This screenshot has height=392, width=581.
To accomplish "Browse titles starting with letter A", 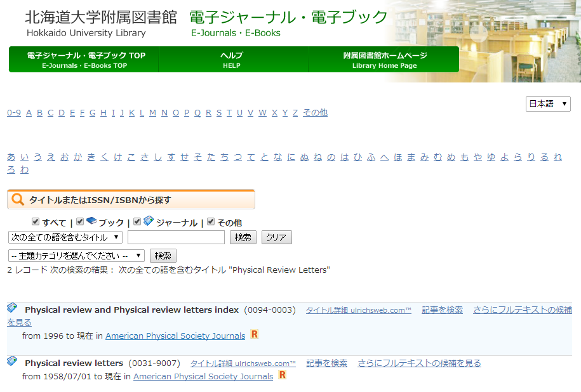I will [29, 112].
